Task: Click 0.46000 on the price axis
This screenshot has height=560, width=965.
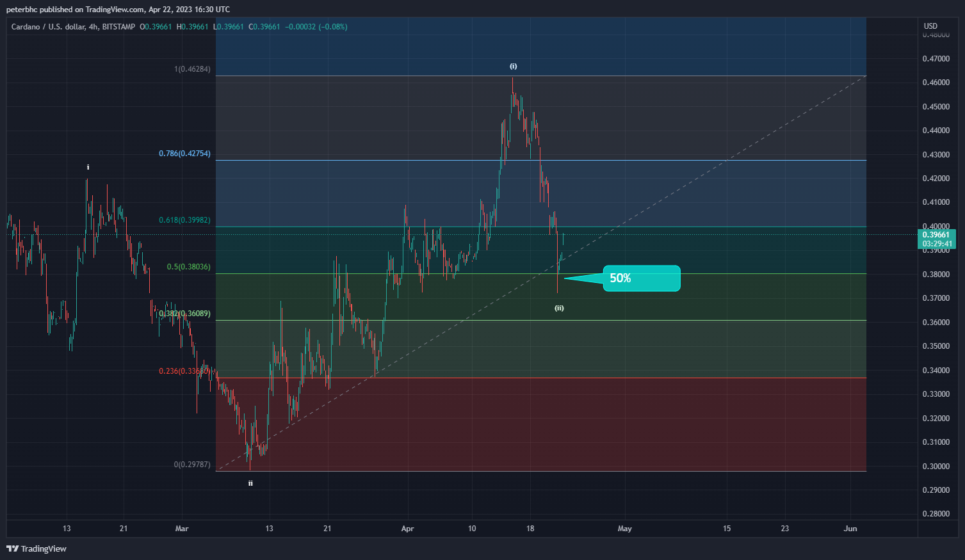Action: [x=936, y=83]
